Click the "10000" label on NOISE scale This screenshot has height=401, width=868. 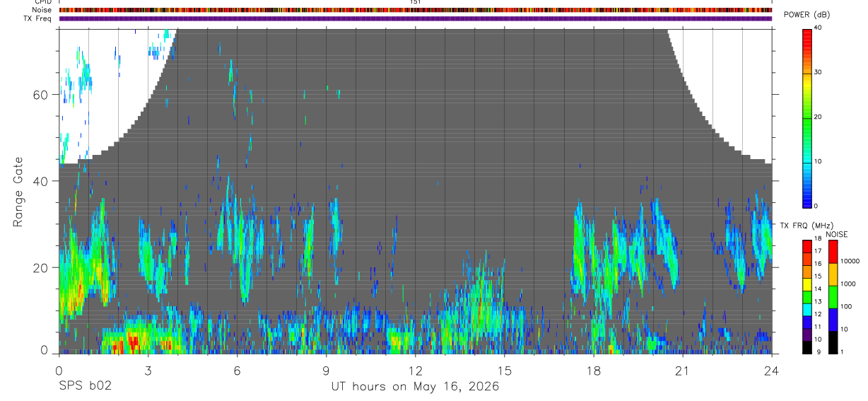(x=849, y=261)
